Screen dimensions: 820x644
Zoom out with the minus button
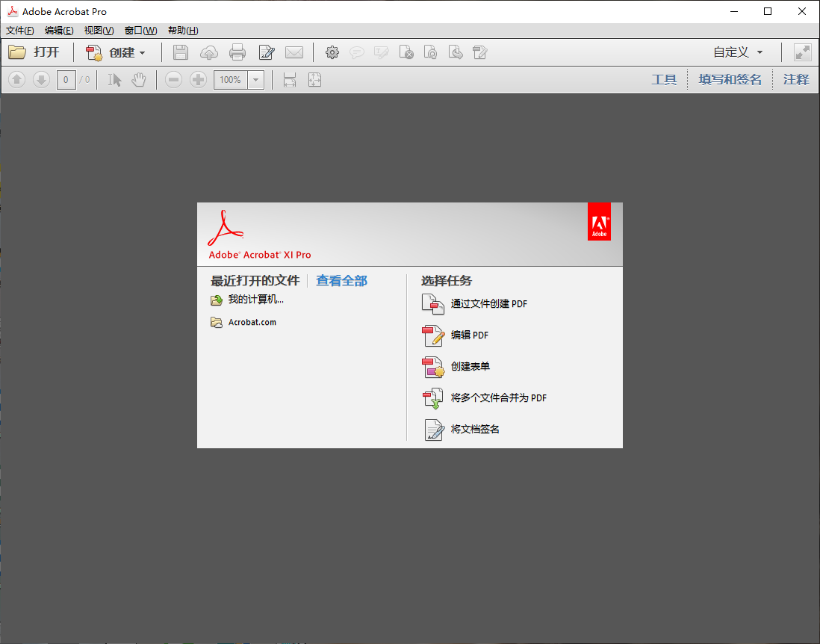pos(173,79)
